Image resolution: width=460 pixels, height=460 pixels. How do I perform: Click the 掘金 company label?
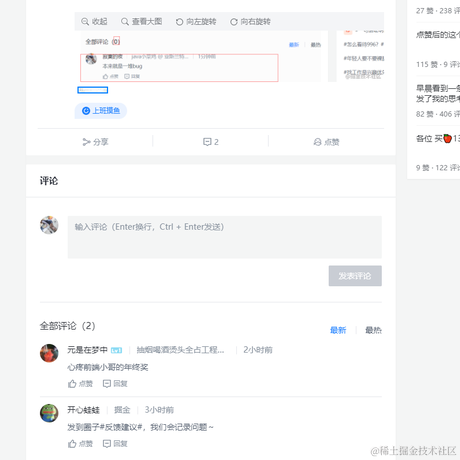[122, 410]
